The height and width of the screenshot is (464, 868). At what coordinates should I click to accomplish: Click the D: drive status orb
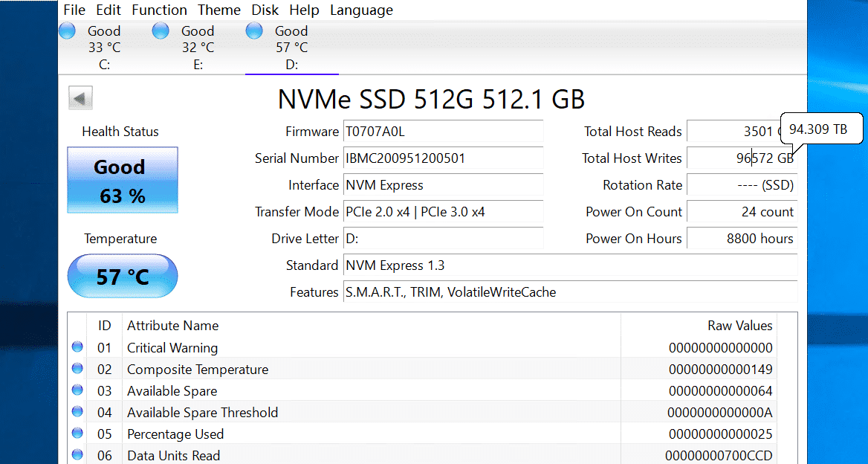pyautogui.click(x=254, y=30)
